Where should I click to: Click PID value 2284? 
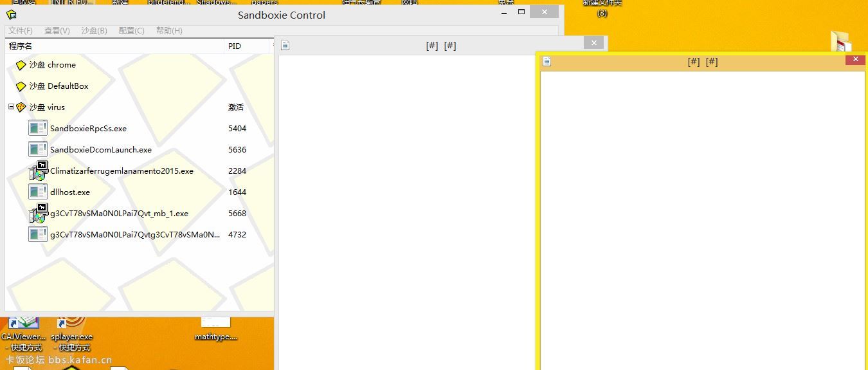[237, 171]
